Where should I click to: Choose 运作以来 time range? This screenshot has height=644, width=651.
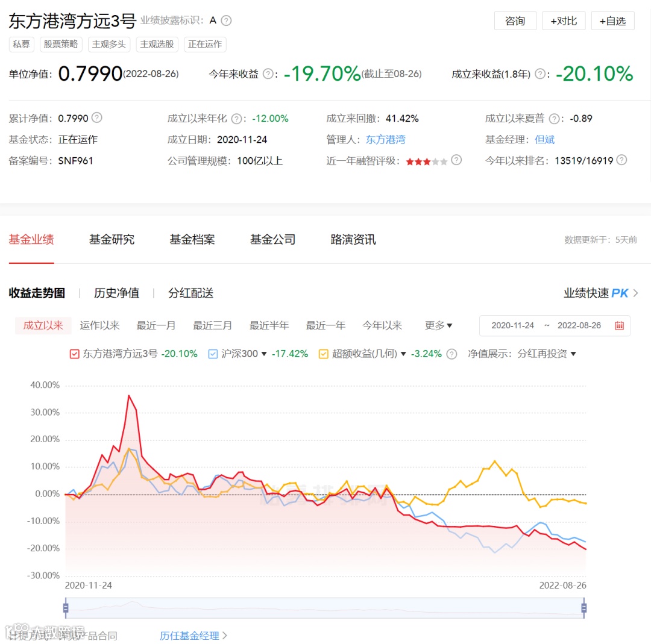[x=99, y=325]
